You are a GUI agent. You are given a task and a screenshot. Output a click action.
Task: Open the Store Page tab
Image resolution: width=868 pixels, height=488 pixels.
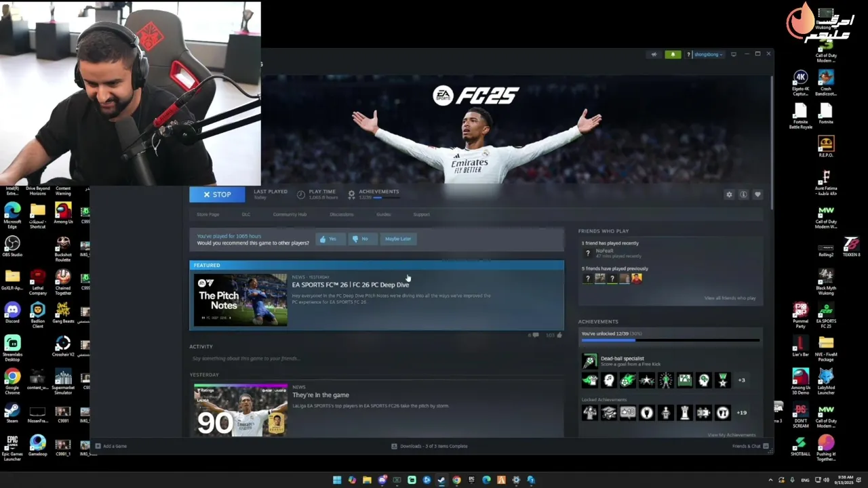click(x=208, y=214)
